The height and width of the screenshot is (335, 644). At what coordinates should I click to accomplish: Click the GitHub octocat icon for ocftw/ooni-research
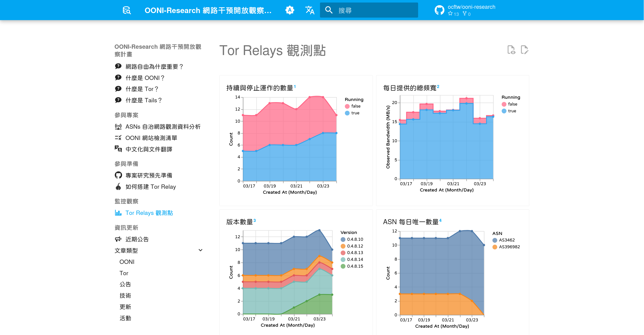point(439,10)
